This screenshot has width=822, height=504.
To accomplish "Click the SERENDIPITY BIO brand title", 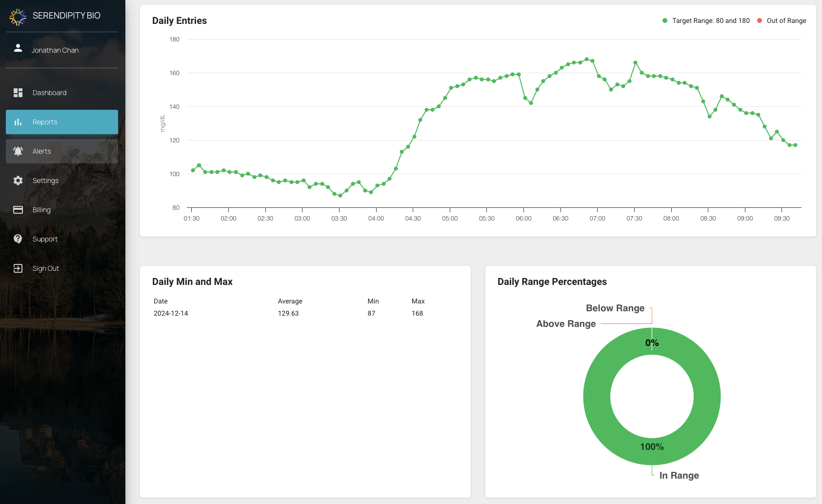I will [66, 16].
